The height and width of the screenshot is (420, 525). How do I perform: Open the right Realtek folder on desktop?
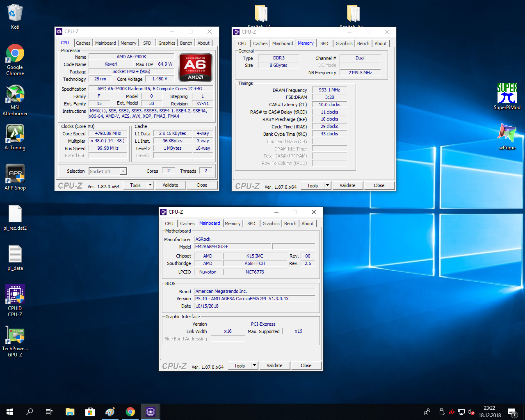[x=352, y=15]
